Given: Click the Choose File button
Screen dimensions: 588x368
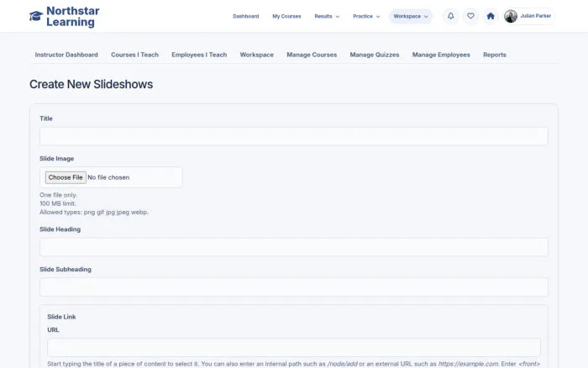Looking at the screenshot, I should click(66, 177).
